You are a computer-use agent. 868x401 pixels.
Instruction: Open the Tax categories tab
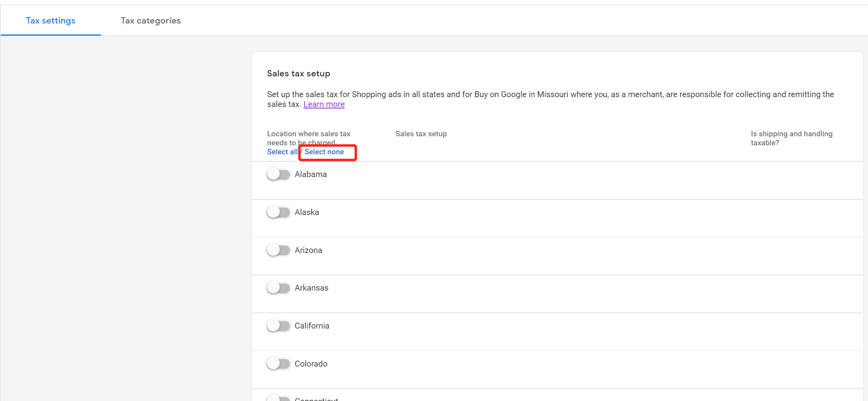point(151,21)
